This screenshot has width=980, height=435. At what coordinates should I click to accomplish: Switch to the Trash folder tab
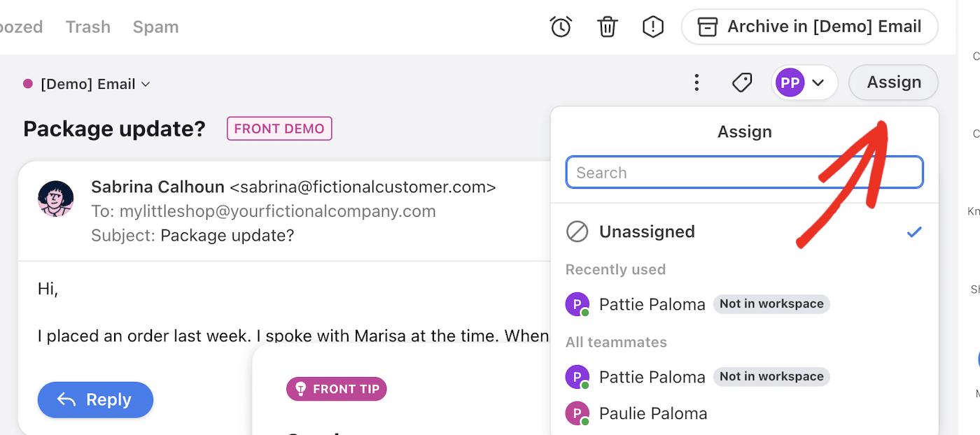click(x=87, y=27)
